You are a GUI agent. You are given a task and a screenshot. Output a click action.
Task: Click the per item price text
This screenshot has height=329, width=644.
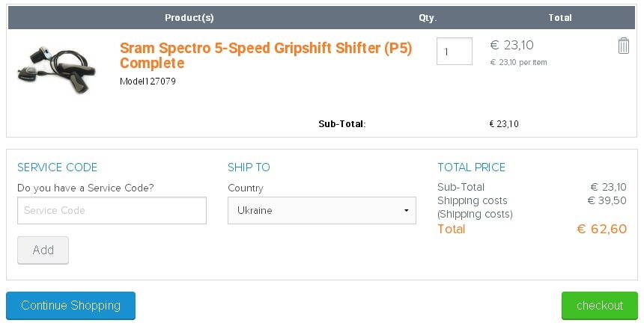518,63
